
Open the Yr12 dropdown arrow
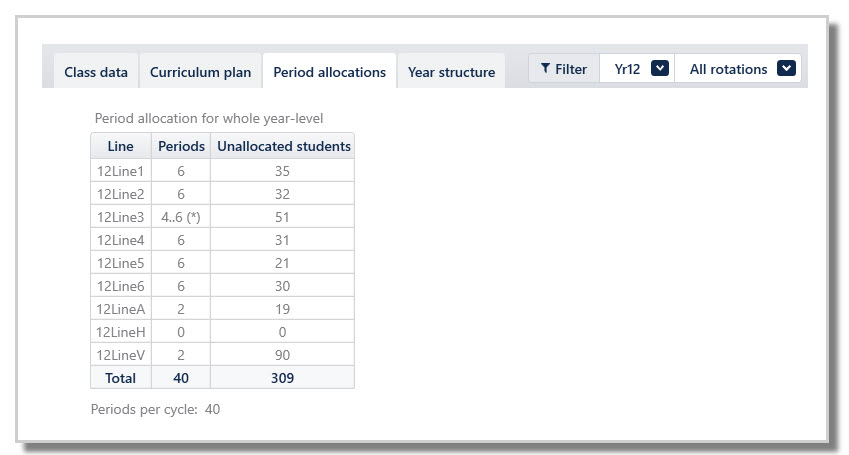[659, 69]
